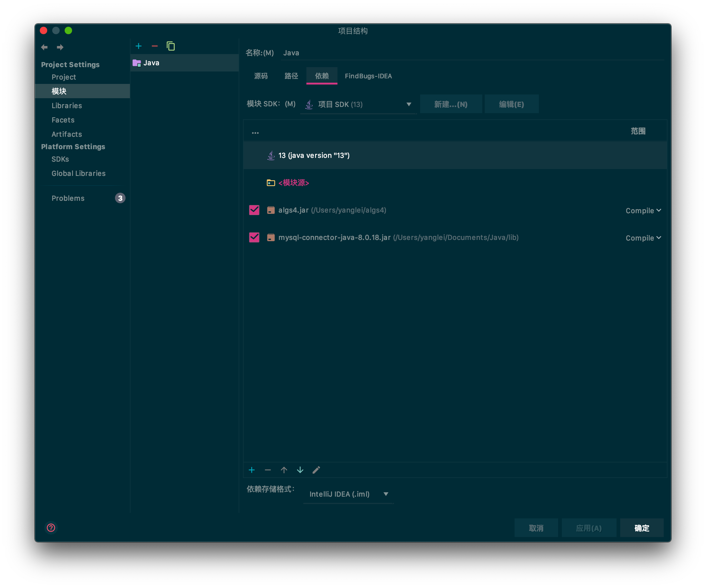
Task: Open algs4.jar Compile scope dropdown
Action: (643, 211)
